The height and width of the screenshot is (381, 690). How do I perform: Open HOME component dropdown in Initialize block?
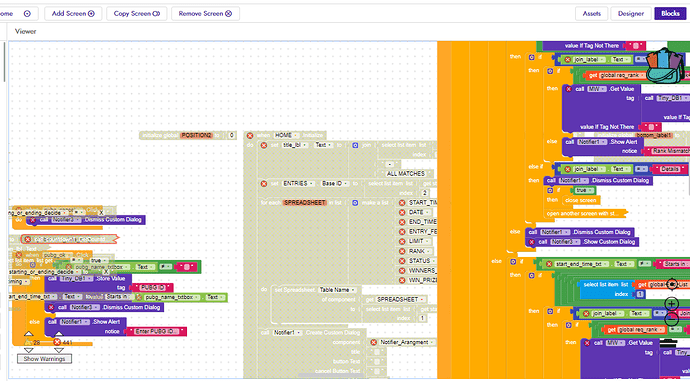286,136
